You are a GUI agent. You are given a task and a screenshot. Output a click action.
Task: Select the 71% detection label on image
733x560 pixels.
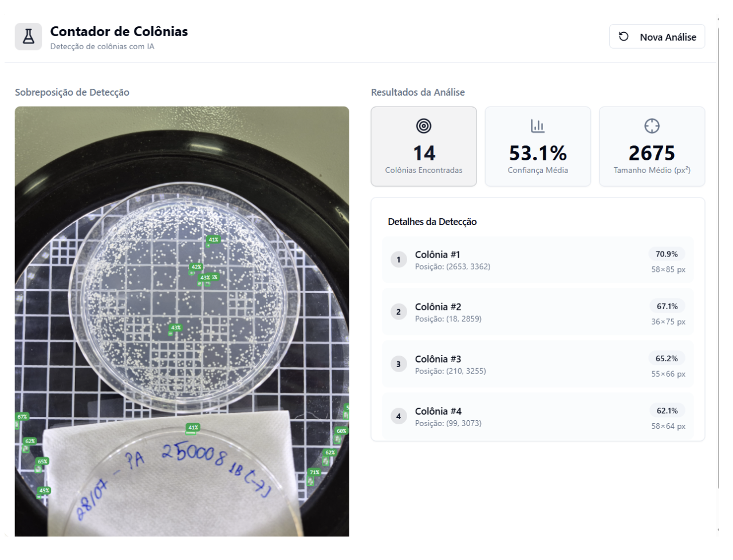point(314,472)
